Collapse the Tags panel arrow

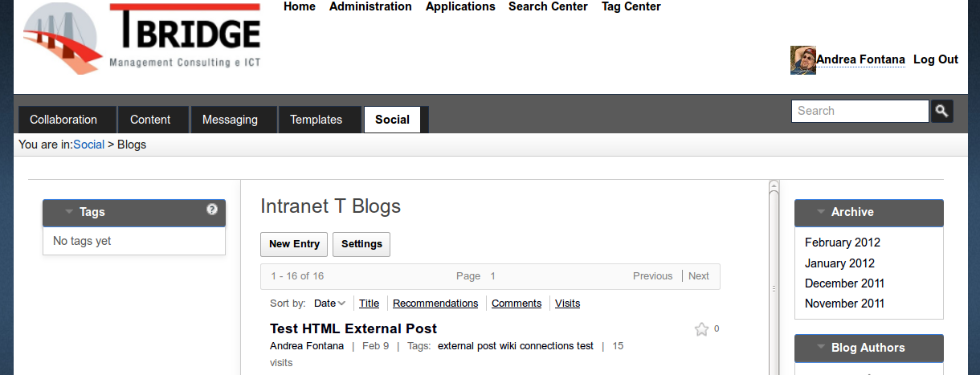[x=69, y=212]
